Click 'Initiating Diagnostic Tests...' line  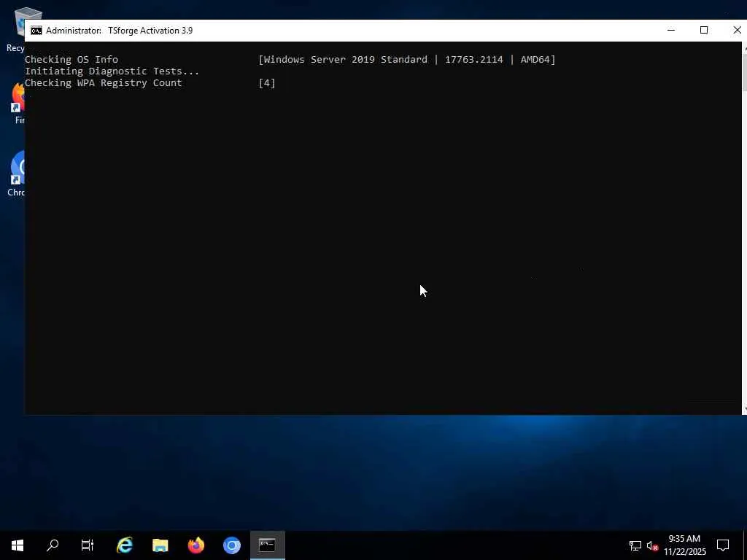pos(112,71)
